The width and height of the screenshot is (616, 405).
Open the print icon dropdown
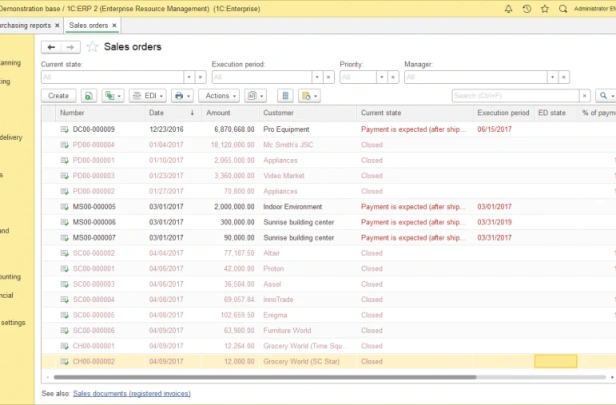(x=183, y=96)
